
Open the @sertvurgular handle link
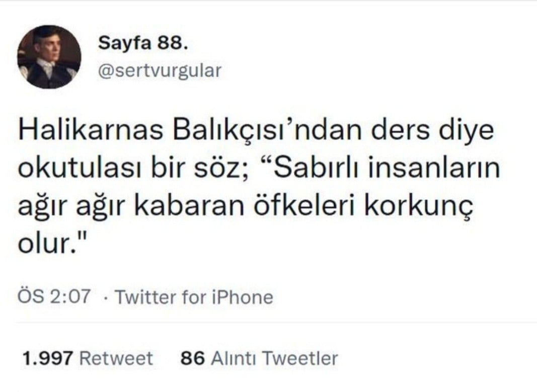point(160,70)
